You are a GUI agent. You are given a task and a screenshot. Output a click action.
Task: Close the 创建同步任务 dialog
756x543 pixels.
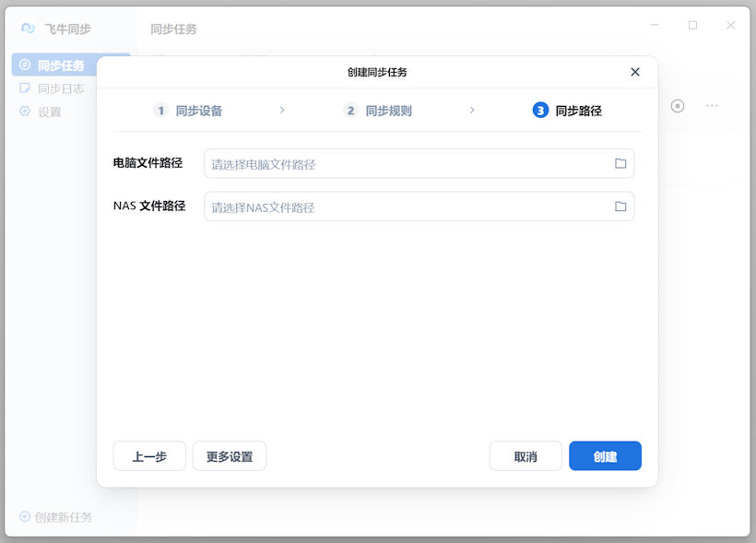click(x=634, y=71)
